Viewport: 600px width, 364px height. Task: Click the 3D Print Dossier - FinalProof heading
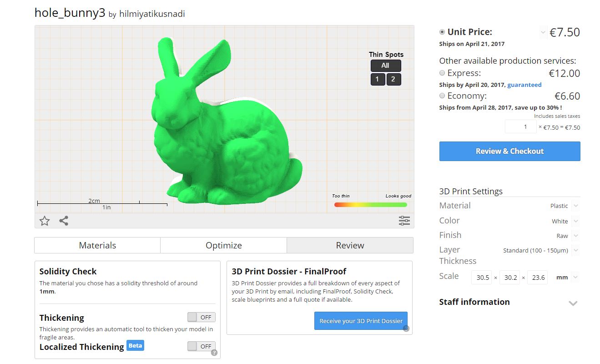pos(289,272)
